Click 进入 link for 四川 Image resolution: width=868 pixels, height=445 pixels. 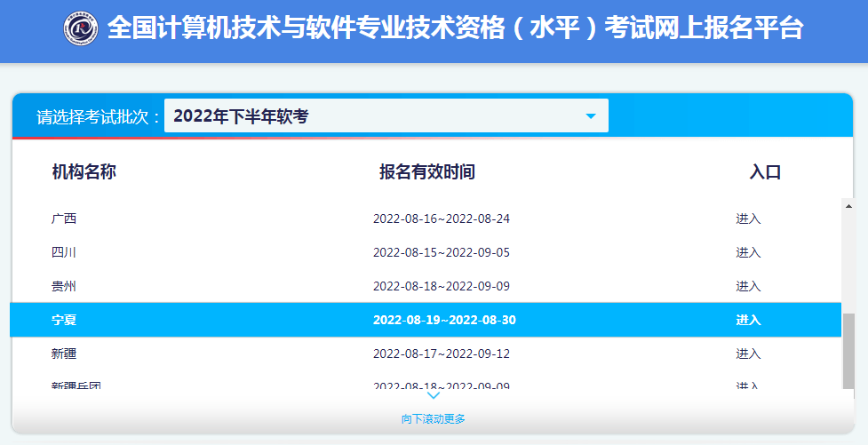(748, 252)
